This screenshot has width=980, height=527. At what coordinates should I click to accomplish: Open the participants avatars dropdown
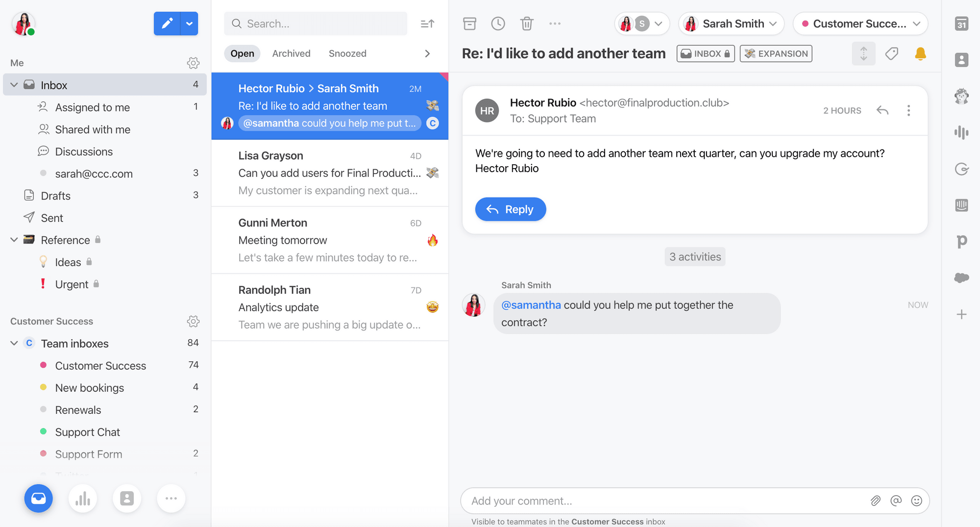642,24
